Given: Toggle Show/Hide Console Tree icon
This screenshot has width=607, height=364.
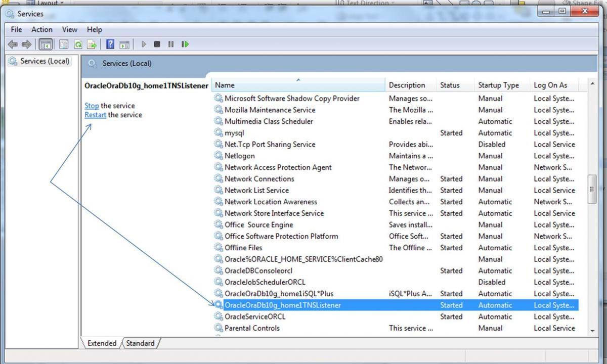Looking at the screenshot, I should (46, 44).
